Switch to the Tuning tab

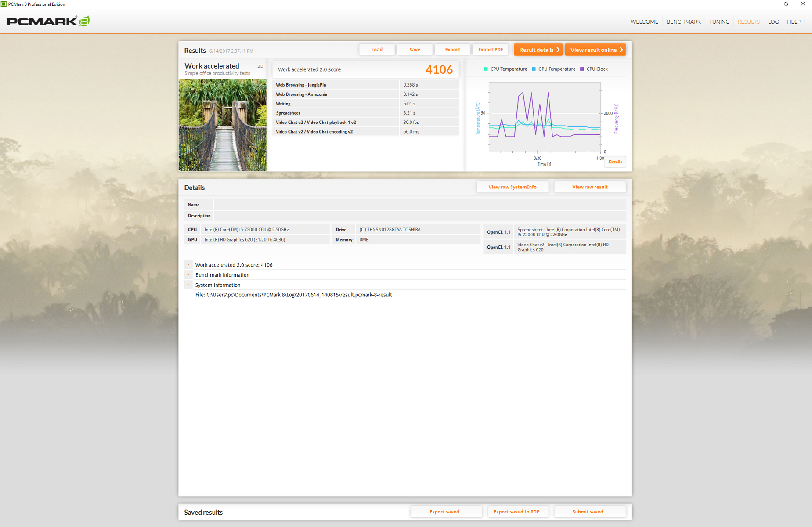(x=719, y=22)
